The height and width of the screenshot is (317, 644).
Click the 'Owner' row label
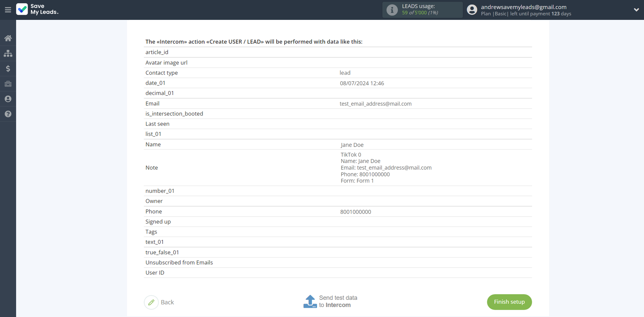point(154,201)
